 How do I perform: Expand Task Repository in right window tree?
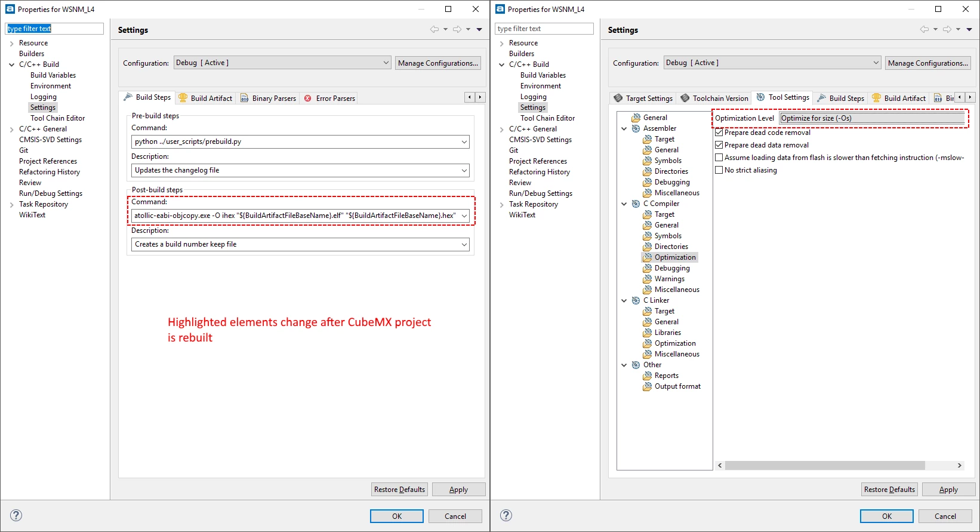pyautogui.click(x=501, y=204)
